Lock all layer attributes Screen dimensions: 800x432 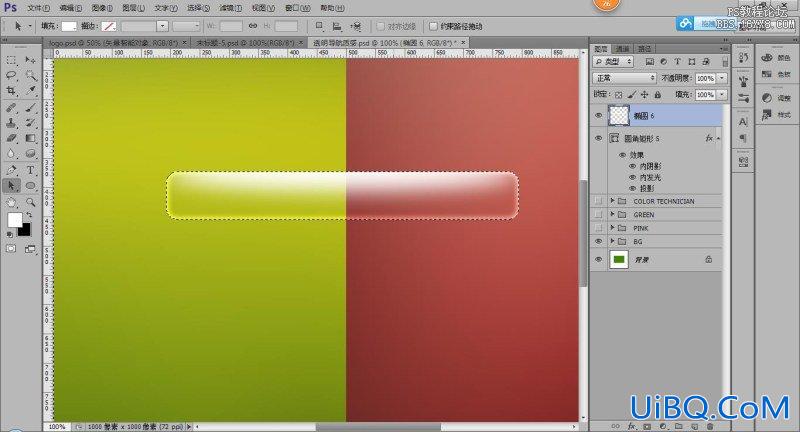tap(658, 95)
